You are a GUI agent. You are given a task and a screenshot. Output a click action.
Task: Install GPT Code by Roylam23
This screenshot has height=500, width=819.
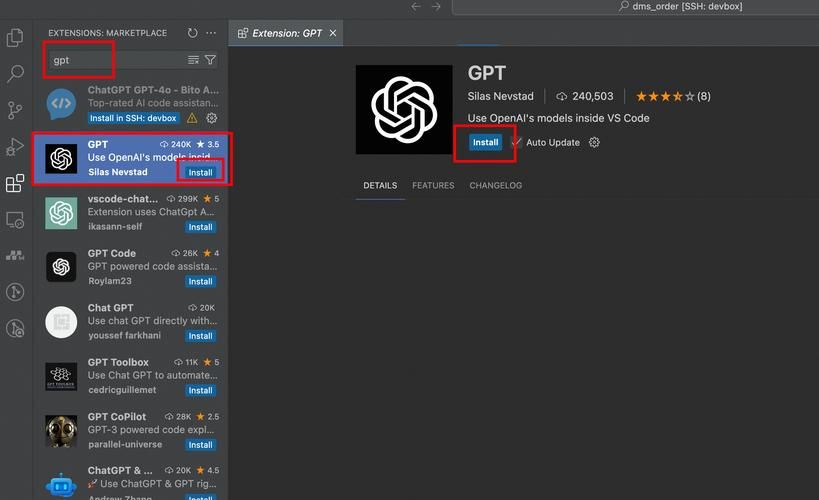[201, 281]
